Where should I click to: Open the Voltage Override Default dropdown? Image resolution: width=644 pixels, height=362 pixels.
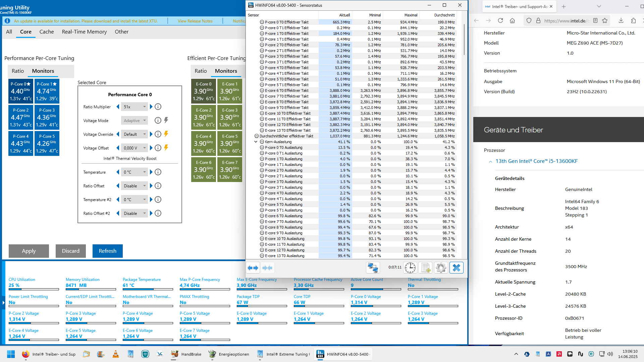click(x=135, y=134)
